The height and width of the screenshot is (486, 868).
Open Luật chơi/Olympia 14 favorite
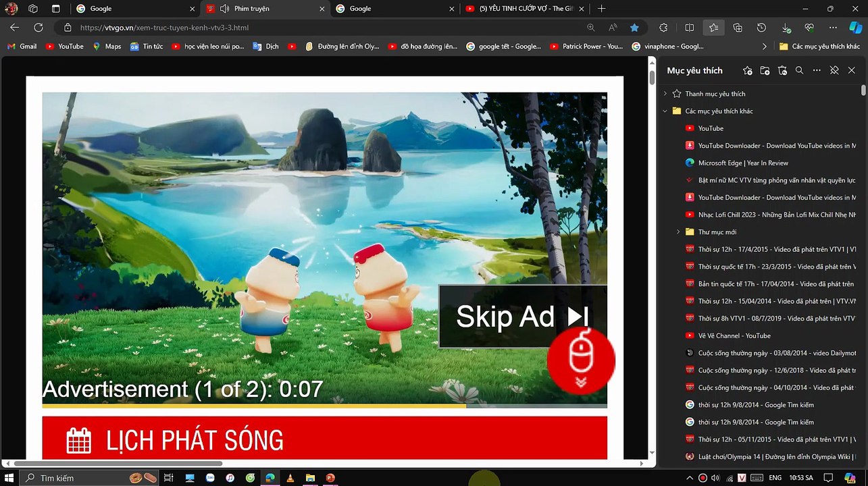[770, 456]
